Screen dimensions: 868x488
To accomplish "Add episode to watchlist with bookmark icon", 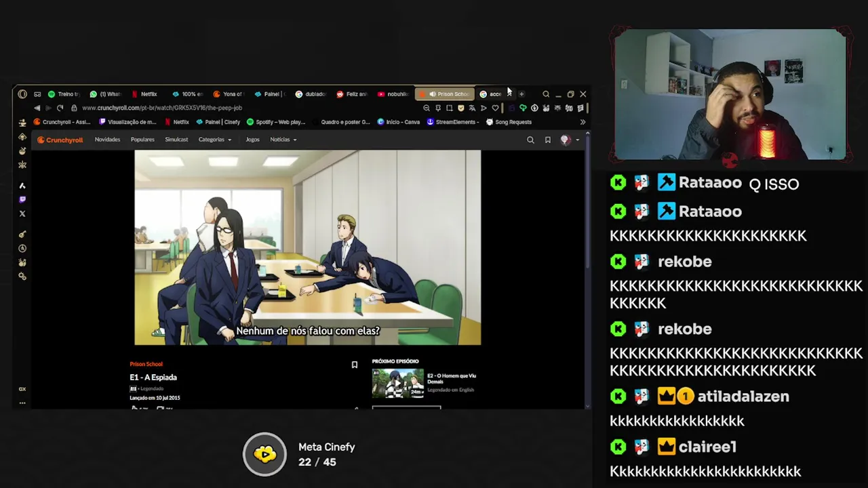I will tap(354, 365).
